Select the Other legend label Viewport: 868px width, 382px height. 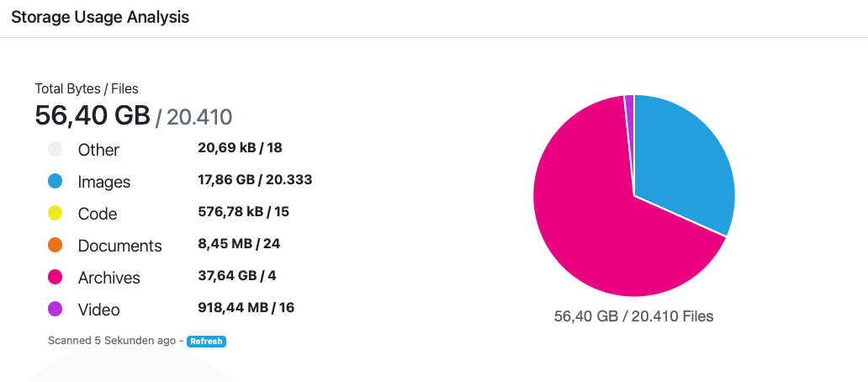pyautogui.click(x=98, y=150)
